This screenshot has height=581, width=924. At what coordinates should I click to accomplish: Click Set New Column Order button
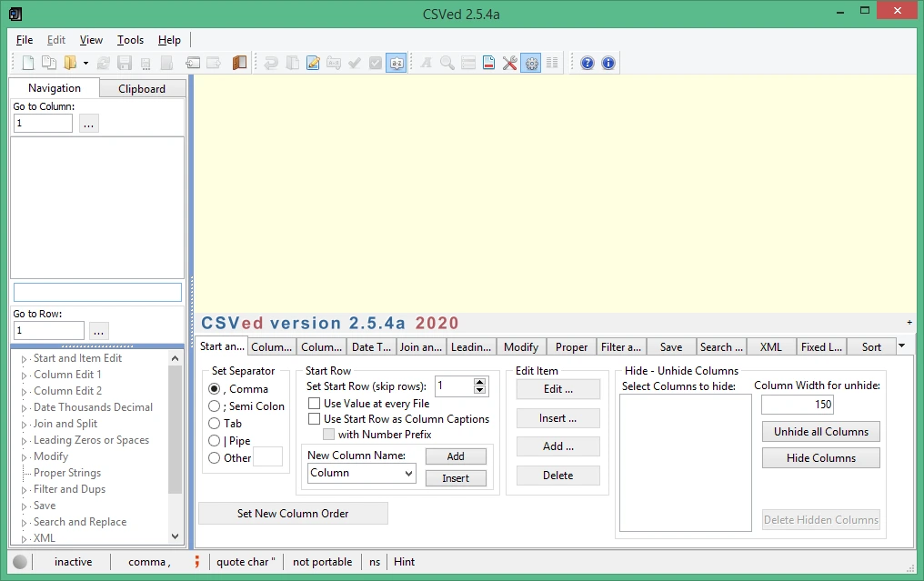[293, 513]
